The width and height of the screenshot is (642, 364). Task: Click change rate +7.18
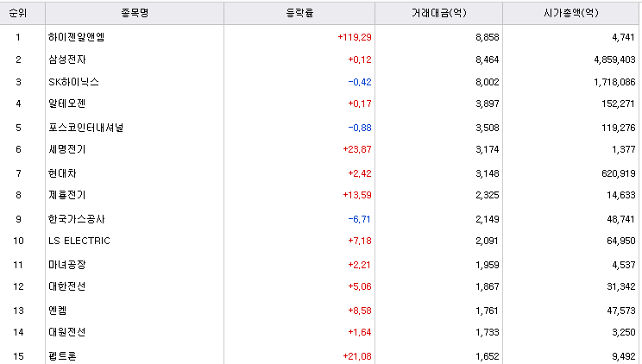[360, 241]
